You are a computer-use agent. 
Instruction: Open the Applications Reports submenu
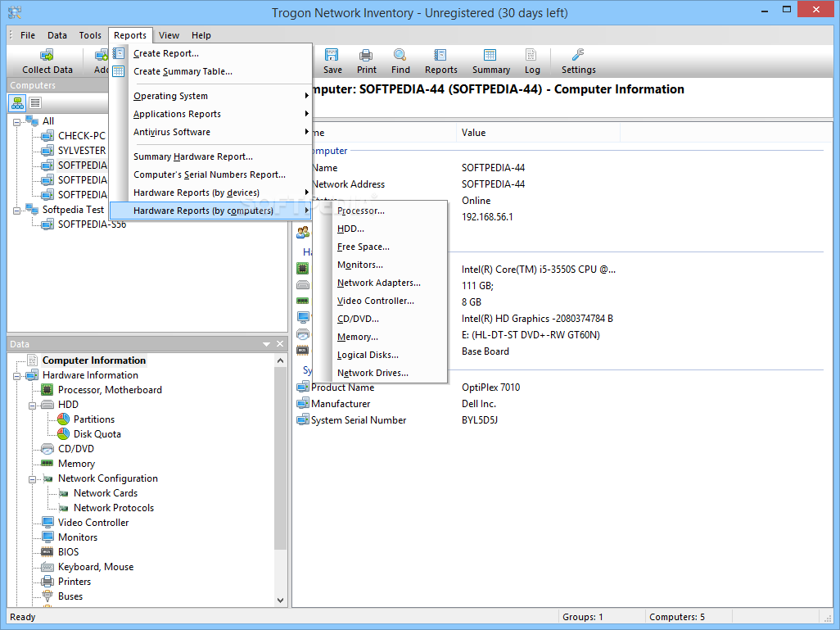[210, 114]
